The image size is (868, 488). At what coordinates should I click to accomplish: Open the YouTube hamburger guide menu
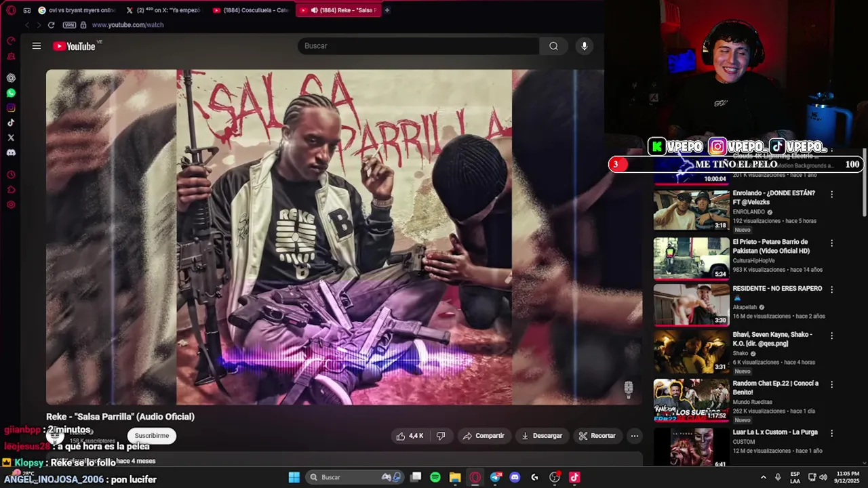[x=37, y=46]
